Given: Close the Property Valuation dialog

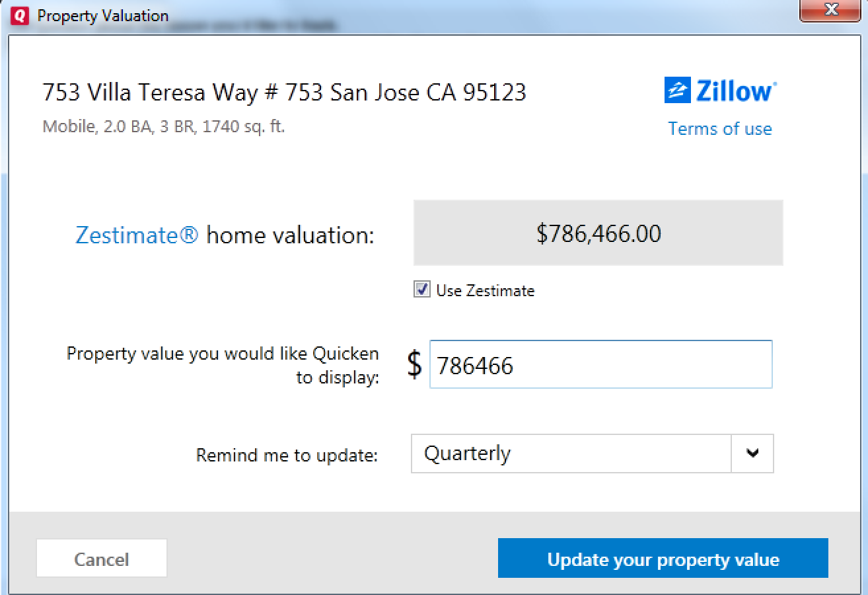Looking at the screenshot, I should (831, 11).
